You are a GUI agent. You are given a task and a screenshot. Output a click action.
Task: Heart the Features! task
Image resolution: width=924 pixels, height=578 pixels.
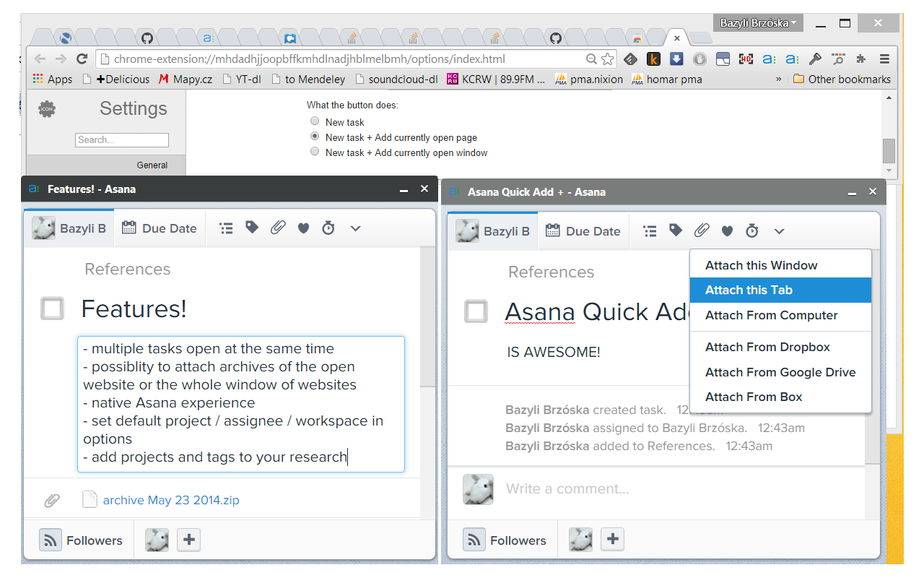(x=303, y=228)
